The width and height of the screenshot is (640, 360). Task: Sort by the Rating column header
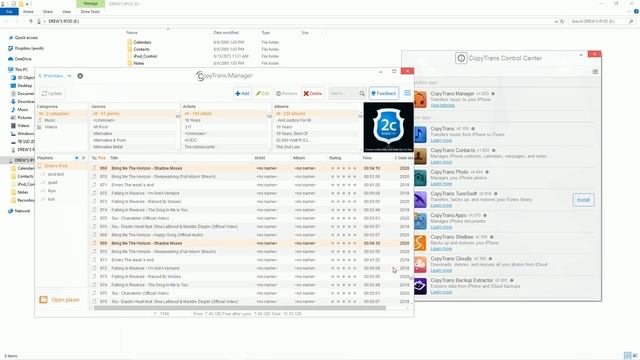(x=335, y=158)
